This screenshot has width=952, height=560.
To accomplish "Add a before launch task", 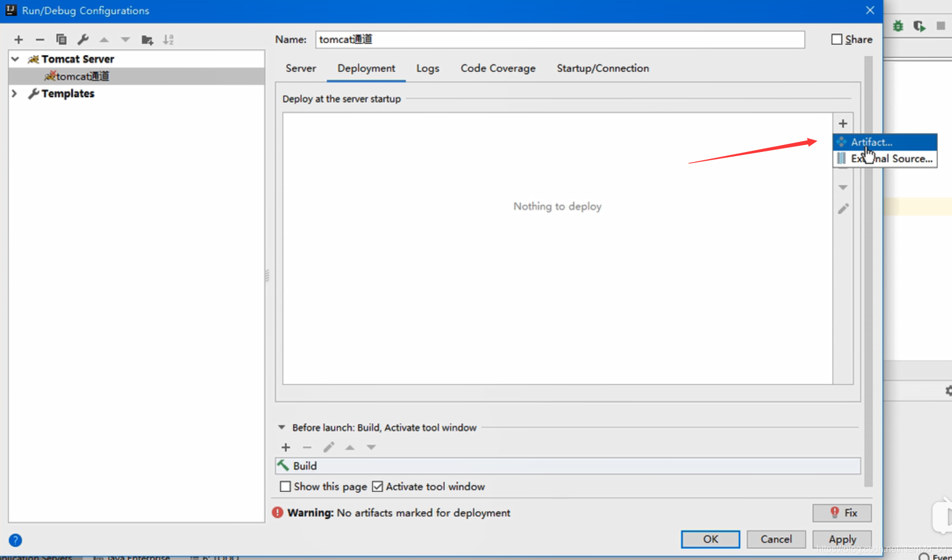I will (x=285, y=447).
